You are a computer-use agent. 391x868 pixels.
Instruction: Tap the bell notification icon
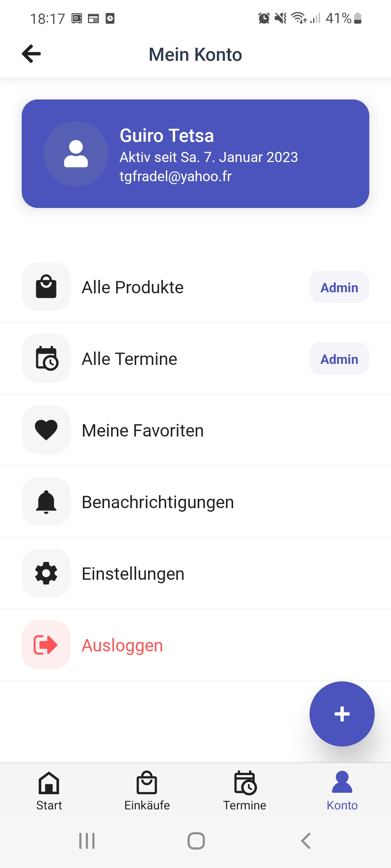[46, 501]
